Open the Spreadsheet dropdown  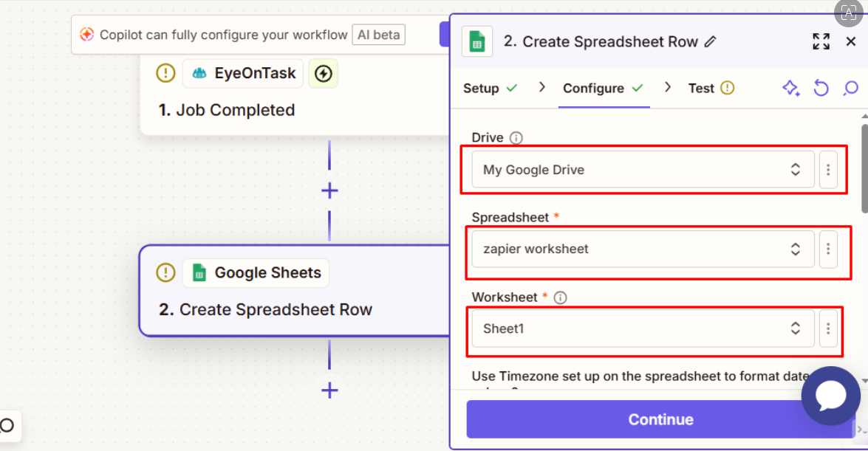click(643, 249)
